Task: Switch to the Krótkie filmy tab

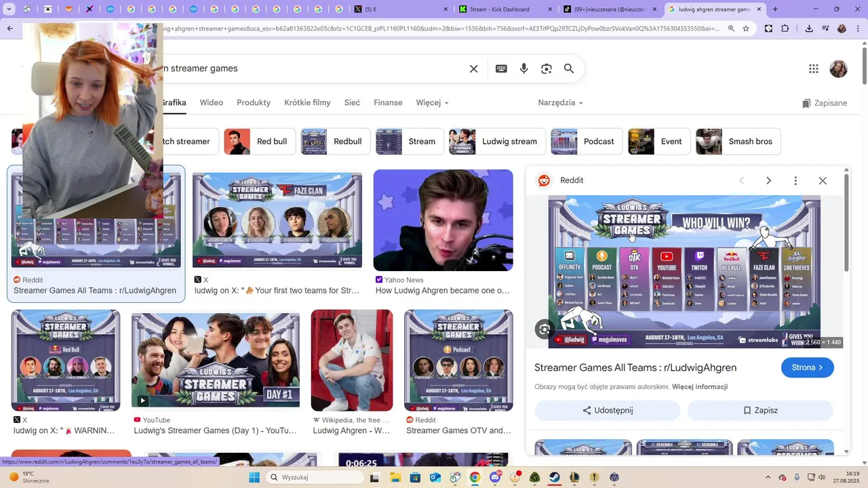Action: 307,102
